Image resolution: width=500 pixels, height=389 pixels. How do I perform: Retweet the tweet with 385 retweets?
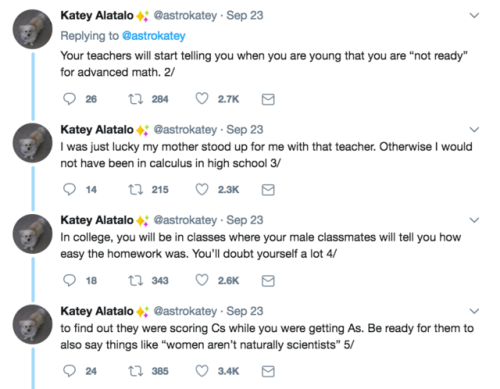(x=136, y=371)
